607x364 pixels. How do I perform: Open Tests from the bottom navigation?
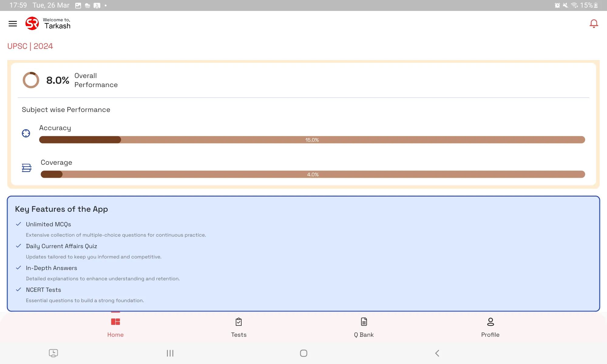239,328
